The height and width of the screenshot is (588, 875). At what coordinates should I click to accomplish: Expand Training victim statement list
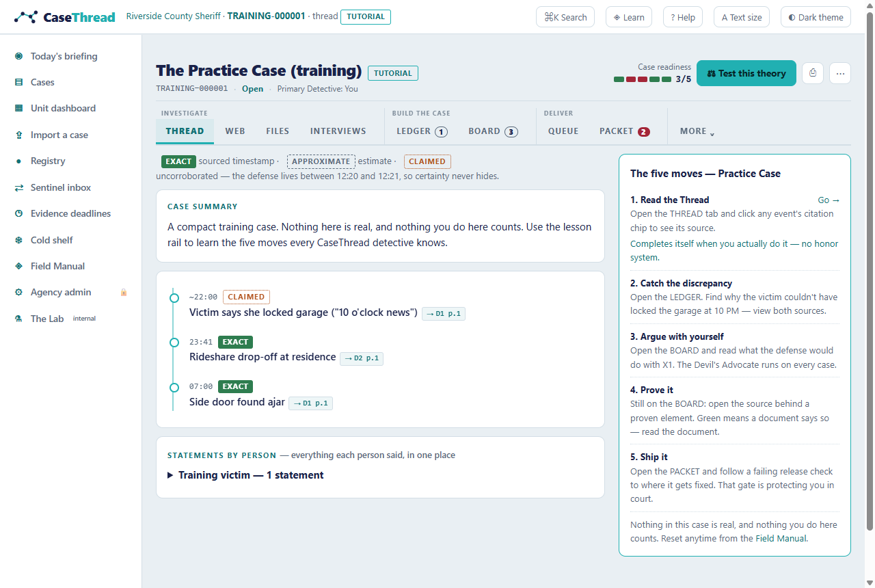[x=245, y=475]
